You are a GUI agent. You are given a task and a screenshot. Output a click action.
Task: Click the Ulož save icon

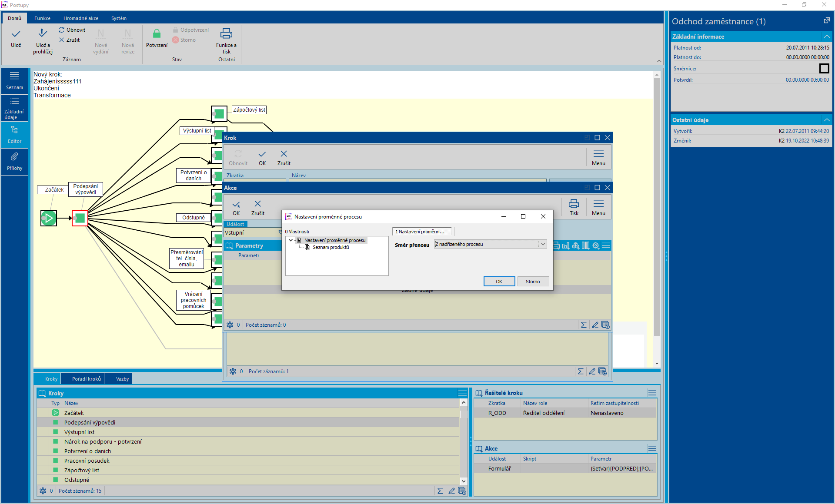(16, 34)
